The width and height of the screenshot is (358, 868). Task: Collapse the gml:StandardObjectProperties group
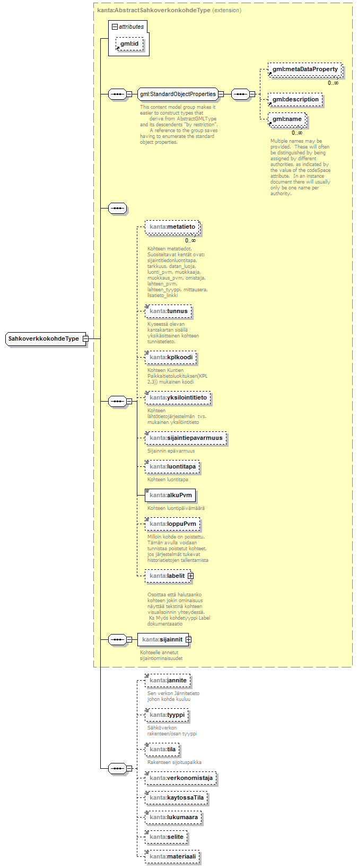[221, 94]
